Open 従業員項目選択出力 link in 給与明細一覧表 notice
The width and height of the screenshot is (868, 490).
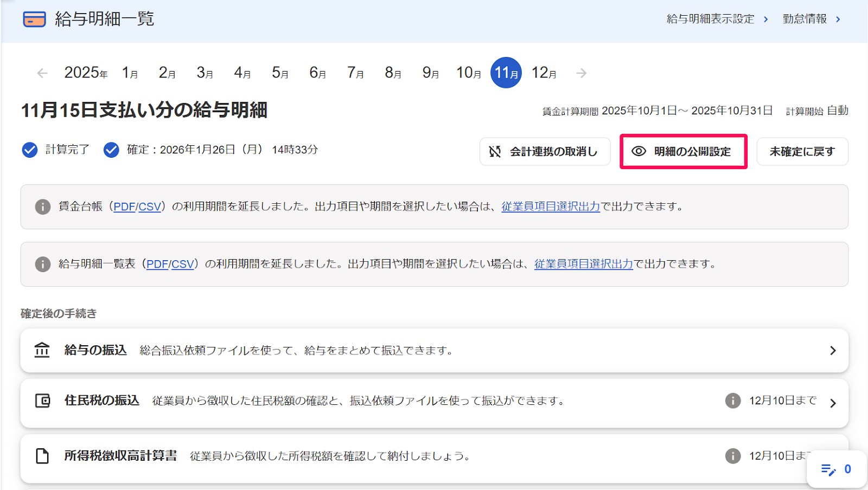[584, 264]
